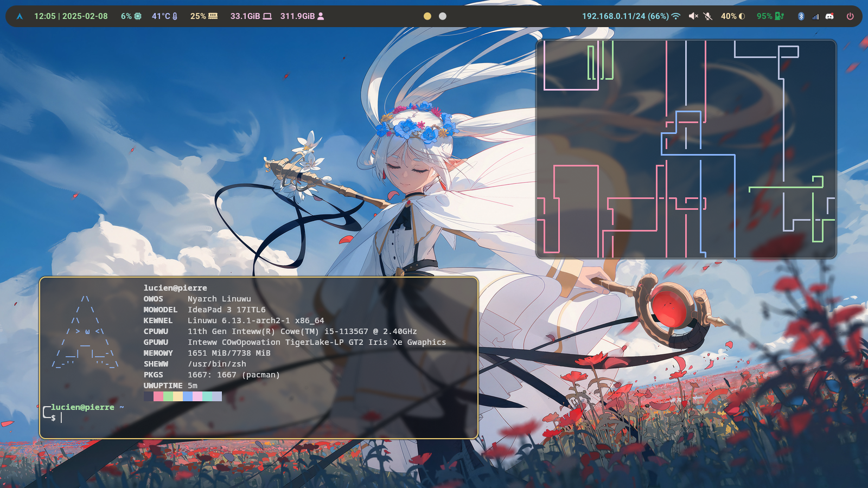The image size is (868, 488).
Task: Switch to the white second workspace dot
Action: 443,16
